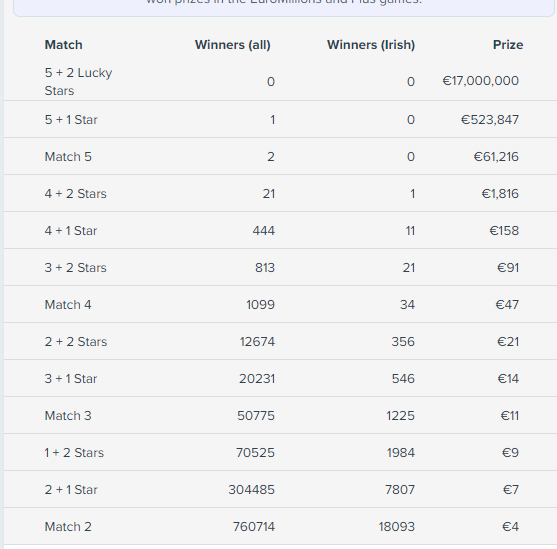Click the 444 winners count
Viewport: 557px width, 549px height.
pyautogui.click(x=264, y=231)
